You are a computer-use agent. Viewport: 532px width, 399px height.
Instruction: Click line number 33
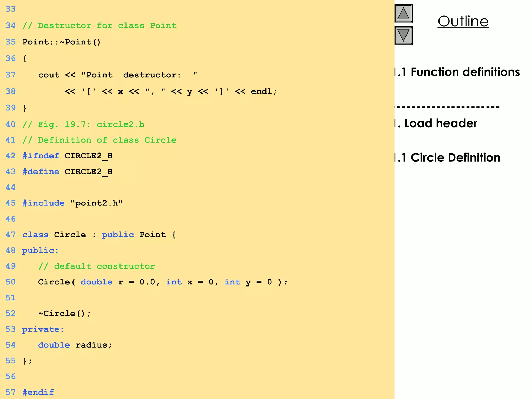click(11, 9)
